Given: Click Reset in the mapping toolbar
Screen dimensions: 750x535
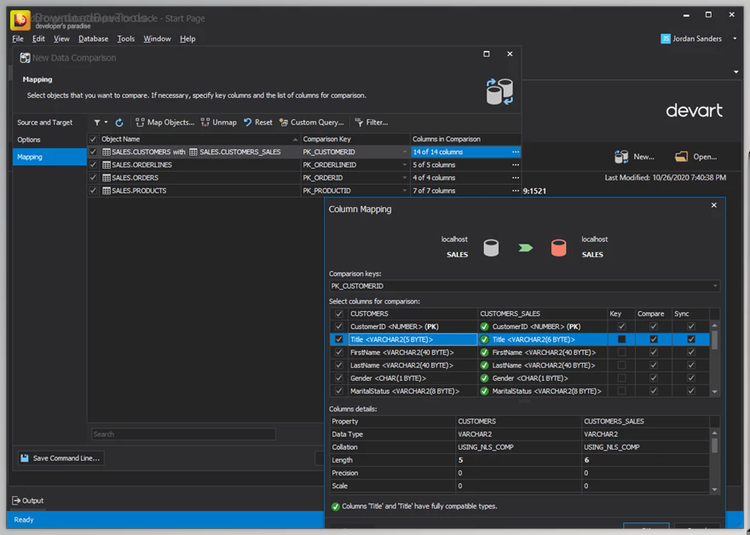Looking at the screenshot, I should 258,123.
